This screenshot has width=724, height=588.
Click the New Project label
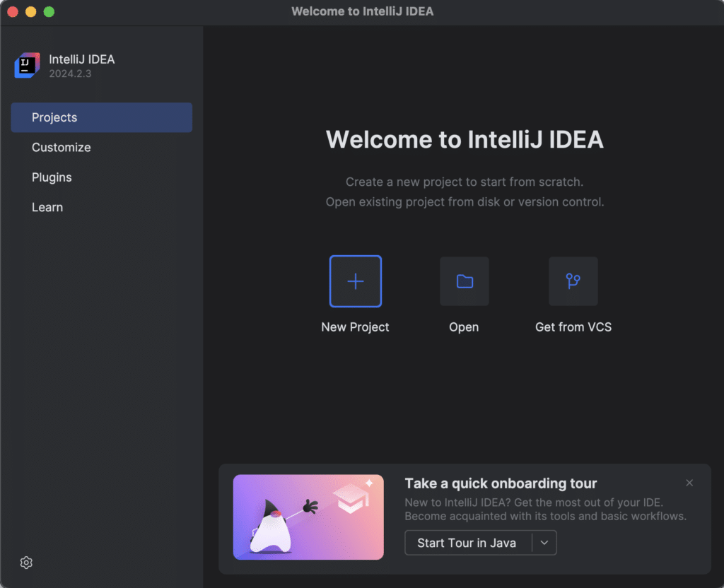tap(355, 327)
